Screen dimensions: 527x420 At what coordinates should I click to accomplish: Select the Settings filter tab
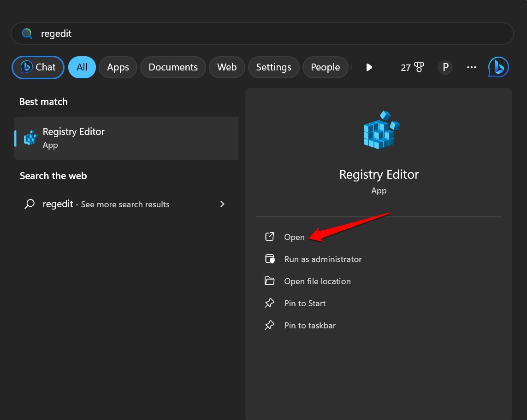273,67
